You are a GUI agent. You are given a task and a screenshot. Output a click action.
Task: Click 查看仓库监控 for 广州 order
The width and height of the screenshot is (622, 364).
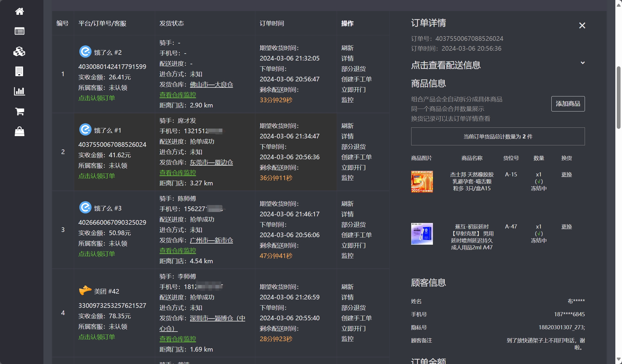(x=178, y=251)
